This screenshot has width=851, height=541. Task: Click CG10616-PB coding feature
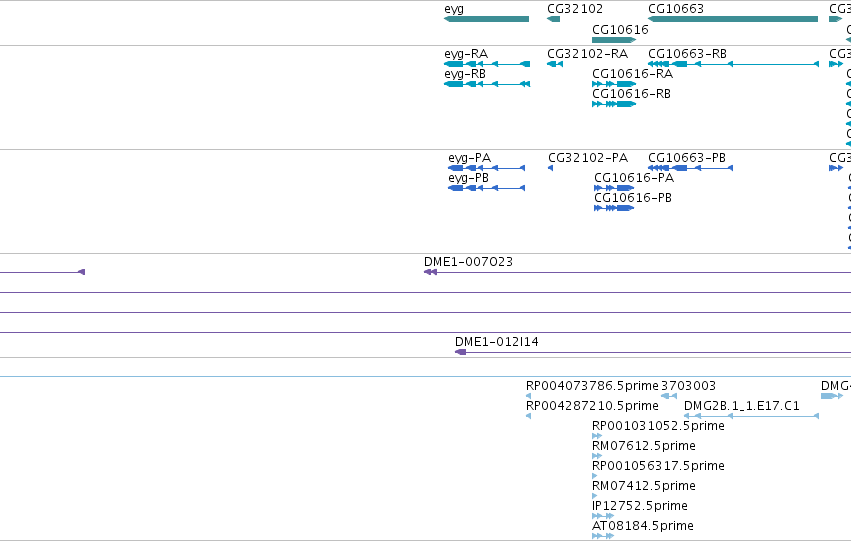(614, 208)
